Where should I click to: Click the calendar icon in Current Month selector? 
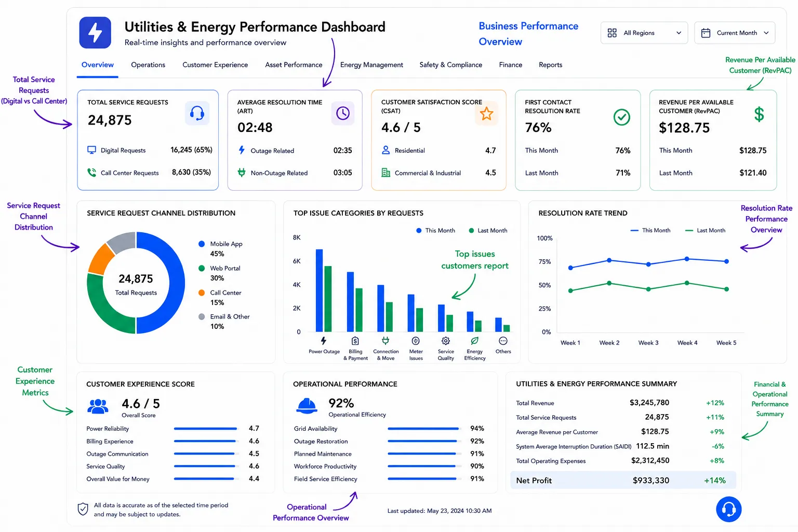coord(706,33)
